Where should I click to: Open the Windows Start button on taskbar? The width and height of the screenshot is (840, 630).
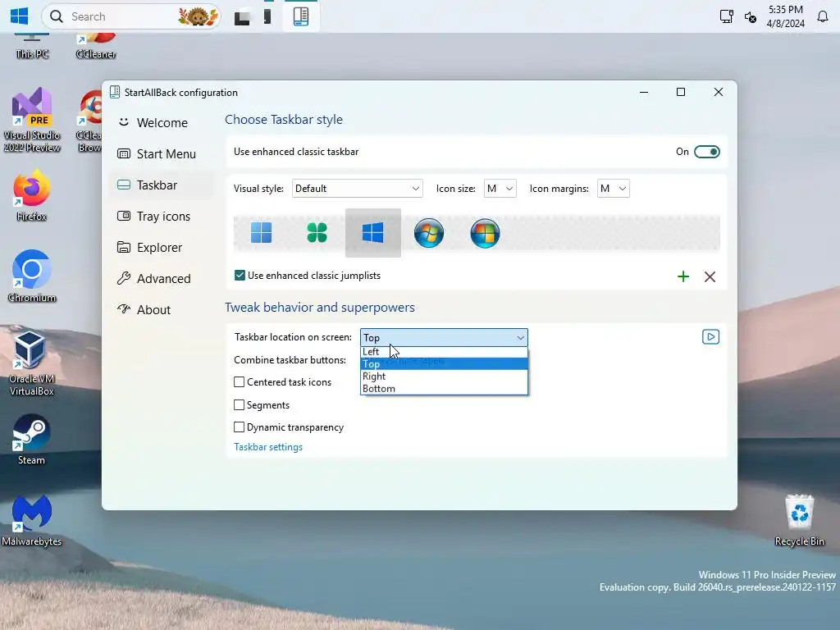pos(20,16)
